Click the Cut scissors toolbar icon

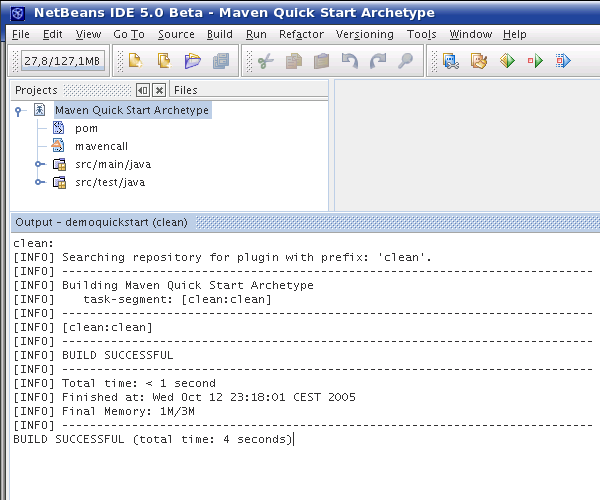(265, 61)
